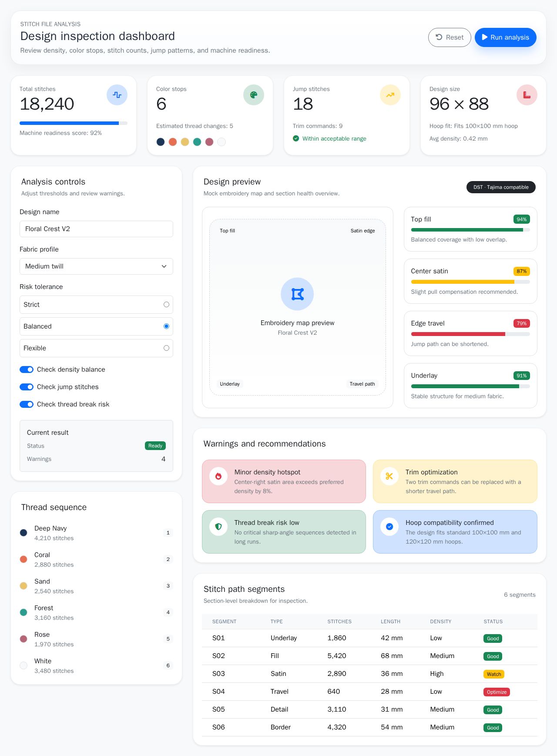Click the trend icon on Jump stitches card
Image resolution: width=557 pixels, height=756 pixels.
(x=390, y=95)
